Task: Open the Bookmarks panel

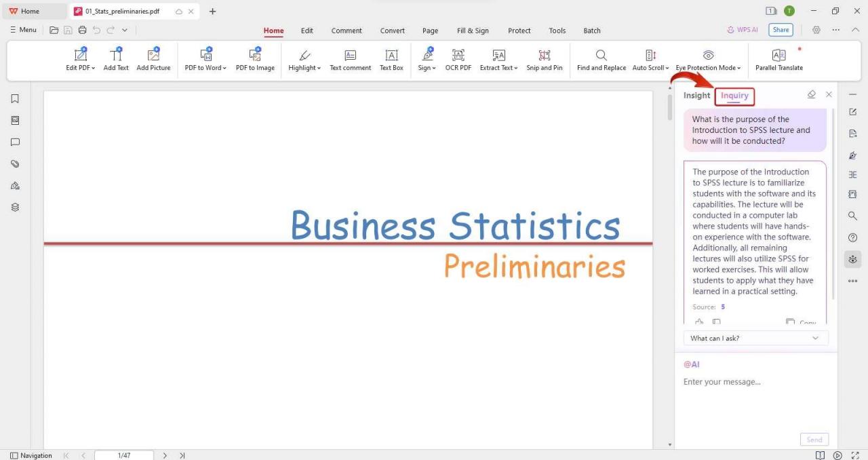Action: [15, 98]
